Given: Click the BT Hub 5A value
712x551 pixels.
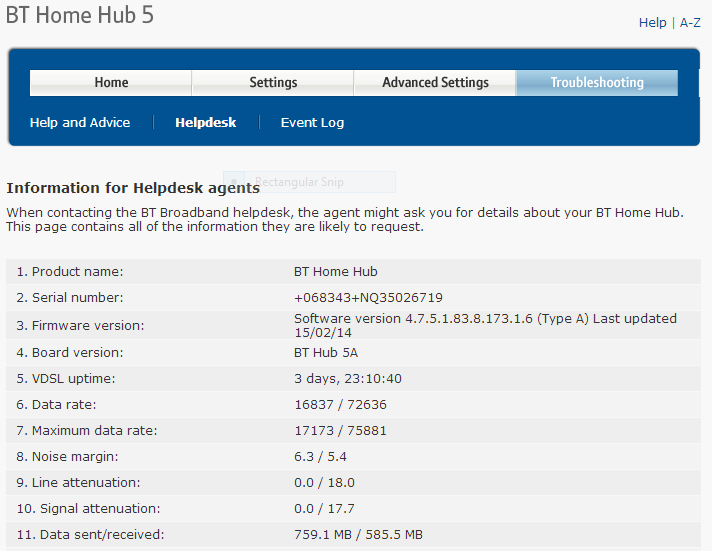Looking at the screenshot, I should coord(326,352).
